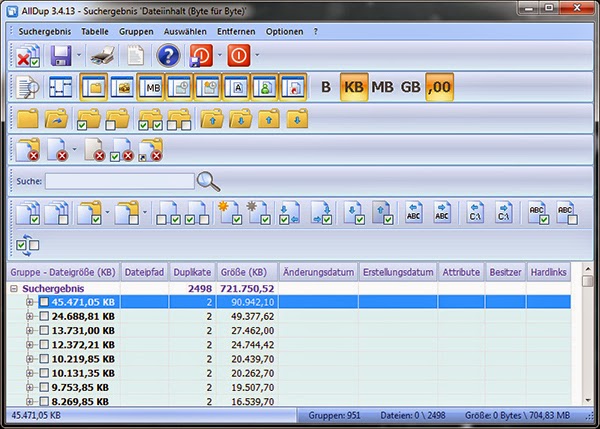Click the red power icon with floppy disk

coord(201,55)
